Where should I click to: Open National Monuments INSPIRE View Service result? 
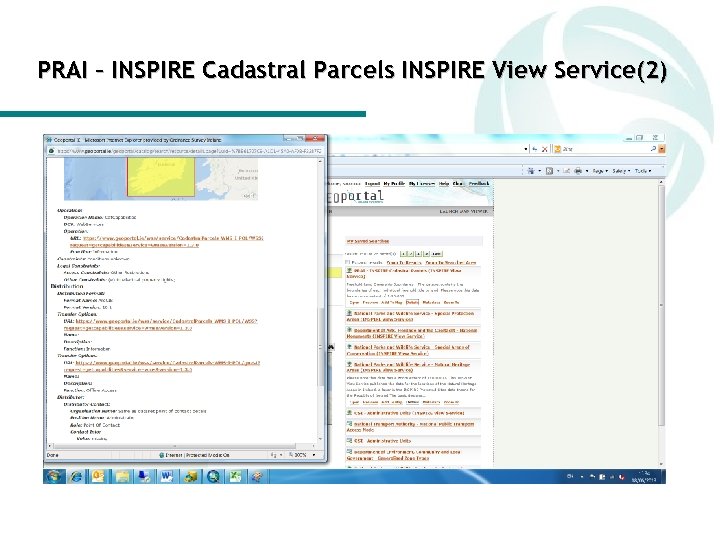click(412, 333)
